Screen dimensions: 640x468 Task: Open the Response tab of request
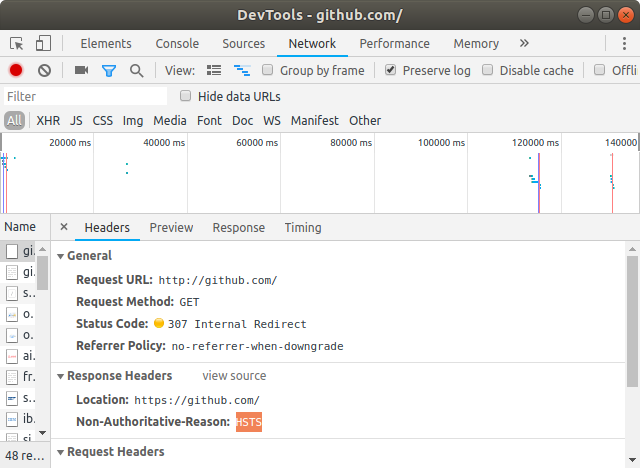[238, 227]
